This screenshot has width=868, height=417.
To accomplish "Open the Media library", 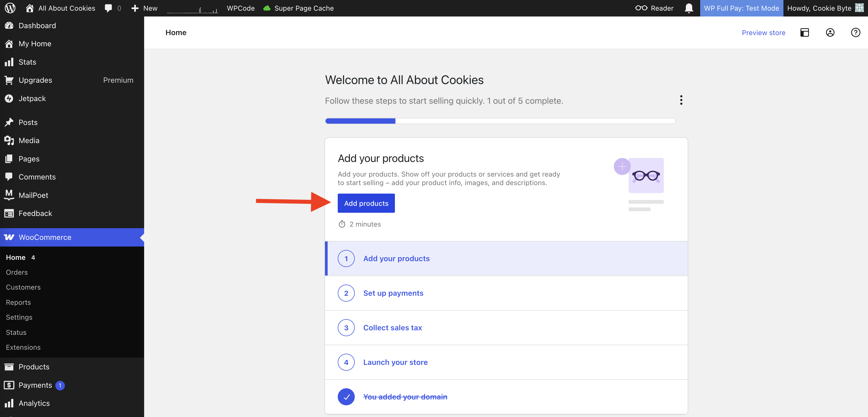I will coord(29,141).
